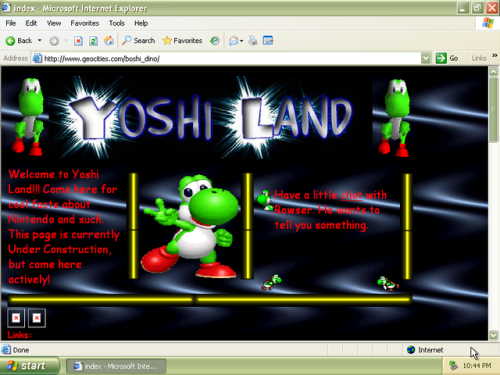The image size is (500, 375).
Task: Open the Search pane
Action: (x=138, y=41)
